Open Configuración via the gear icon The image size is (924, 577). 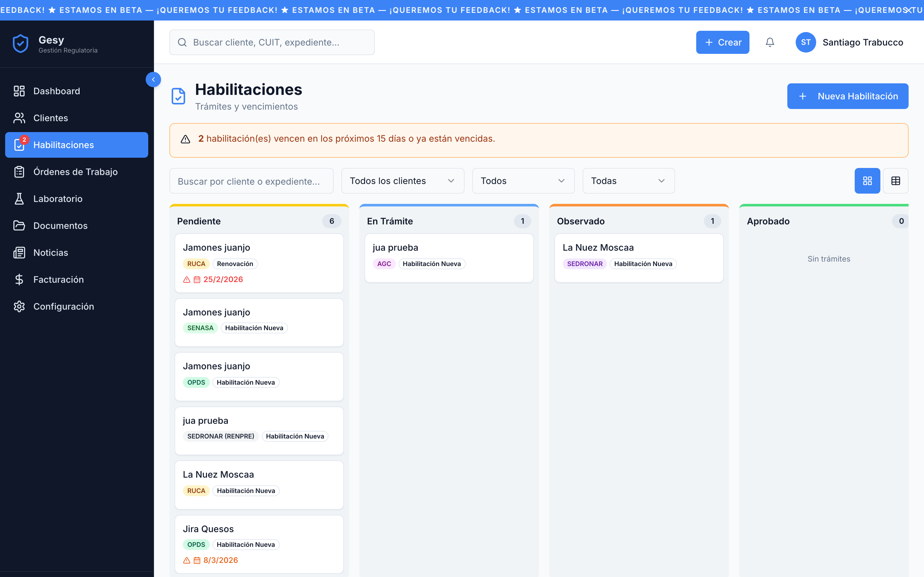20,306
